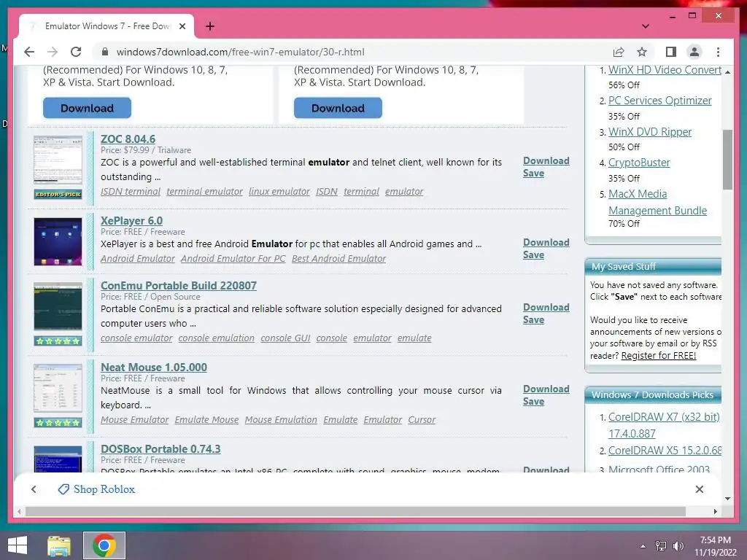The image size is (747, 560).
Task: Dismiss the Shop Roblox bar
Action: (700, 489)
